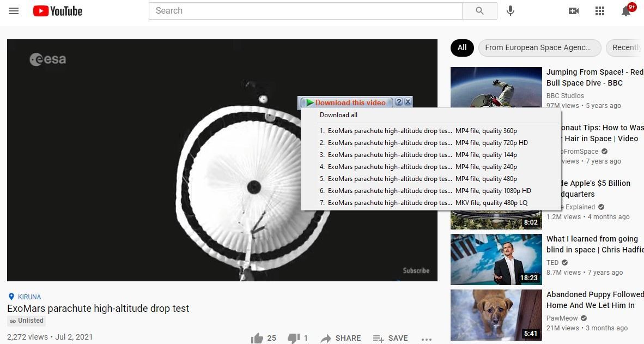Select the 'All' filter chip

pos(462,48)
